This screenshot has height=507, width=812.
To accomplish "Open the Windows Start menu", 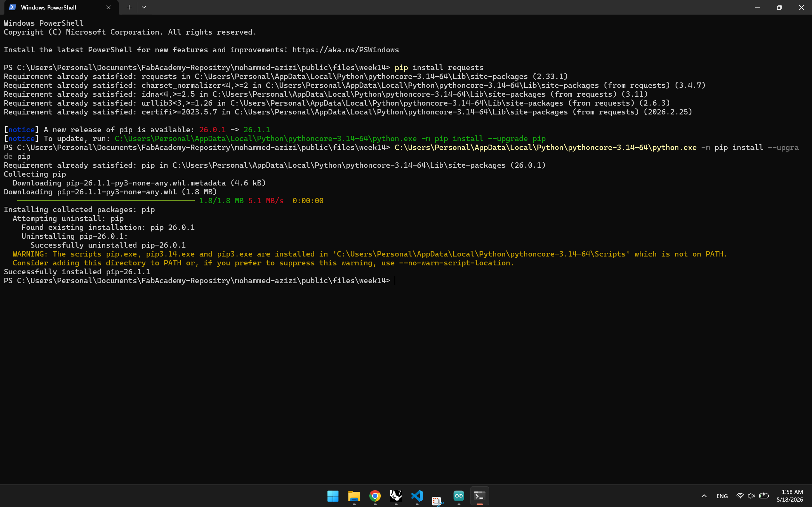I will coord(333,496).
